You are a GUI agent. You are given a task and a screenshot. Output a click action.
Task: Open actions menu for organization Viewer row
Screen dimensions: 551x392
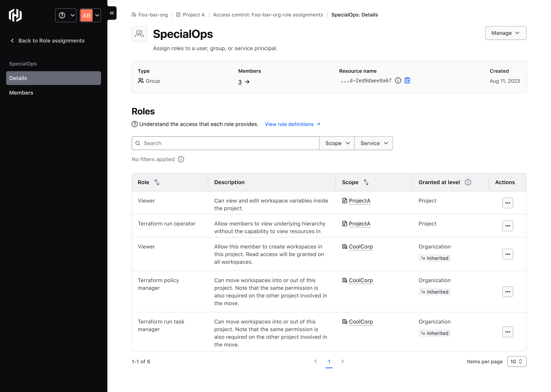[x=508, y=254]
